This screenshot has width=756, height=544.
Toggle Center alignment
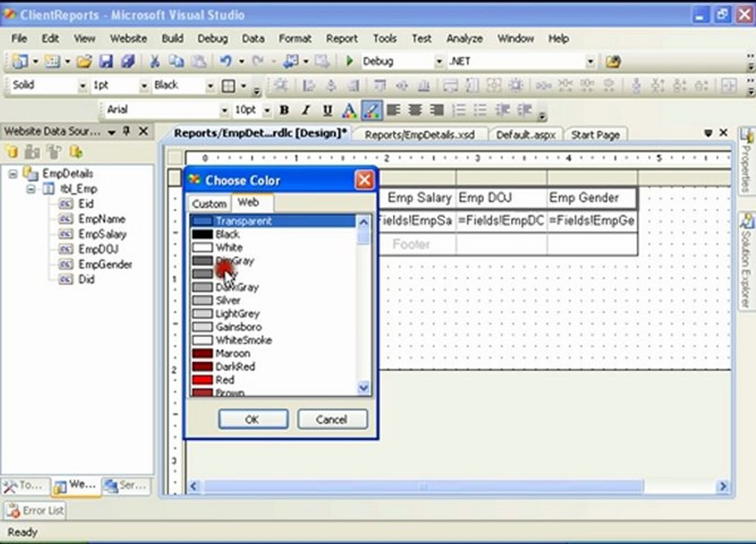pyautogui.click(x=414, y=110)
